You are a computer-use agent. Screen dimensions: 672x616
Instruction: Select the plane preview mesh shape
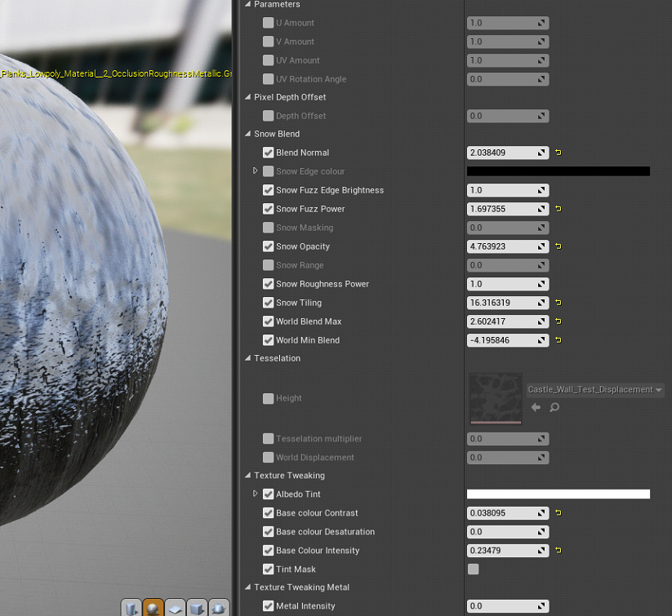174,608
